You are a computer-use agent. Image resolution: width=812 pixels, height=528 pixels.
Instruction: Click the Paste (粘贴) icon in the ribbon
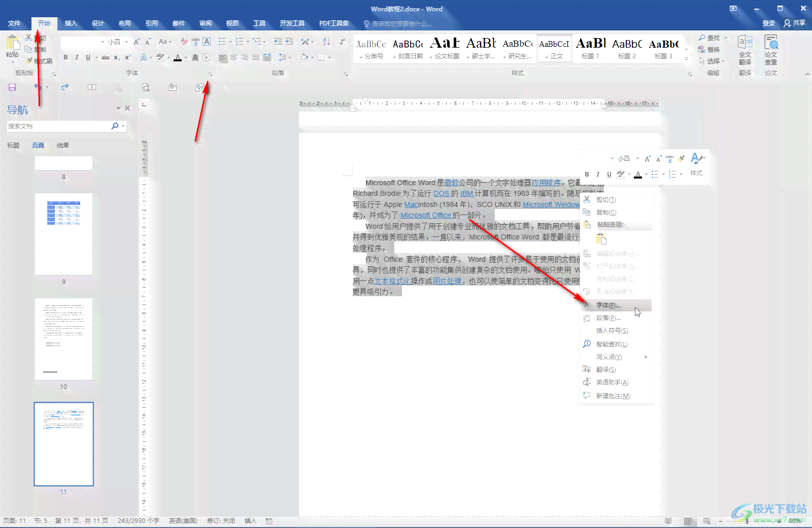pos(12,42)
